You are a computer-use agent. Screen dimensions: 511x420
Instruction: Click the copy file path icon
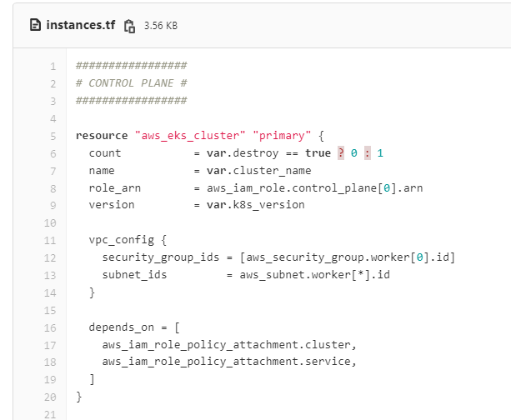[x=129, y=26]
